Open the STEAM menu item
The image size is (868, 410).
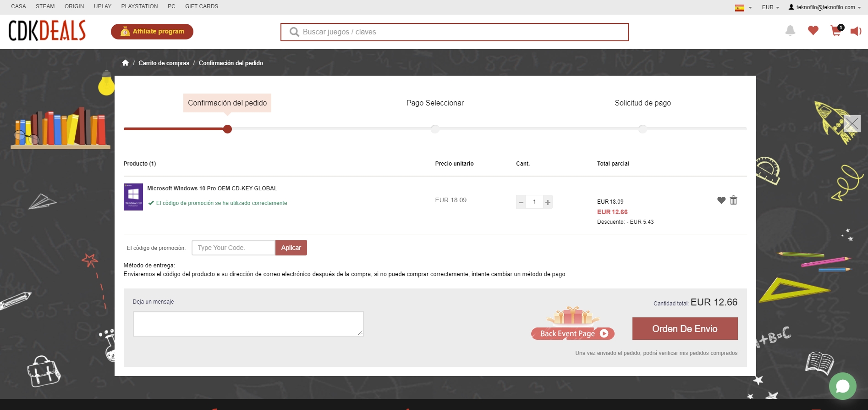[45, 6]
